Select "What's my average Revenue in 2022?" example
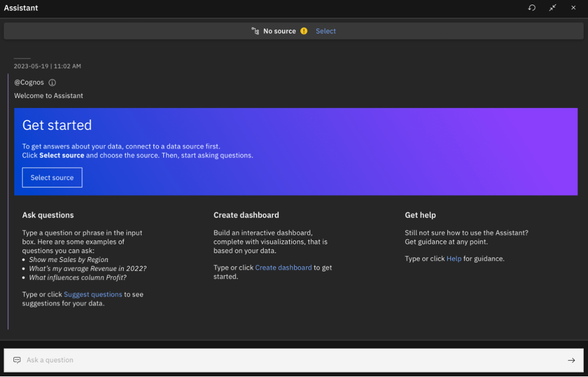 [x=88, y=268]
